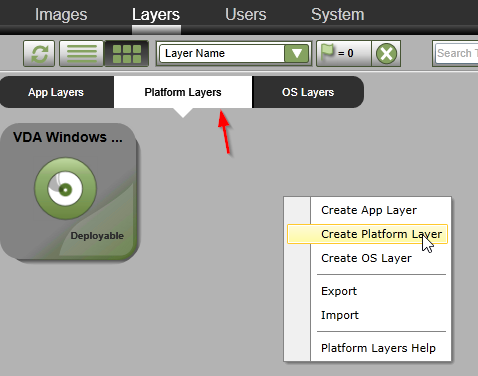Choose Create Platform Layer menu entry
The image size is (478, 376).
coord(367,234)
